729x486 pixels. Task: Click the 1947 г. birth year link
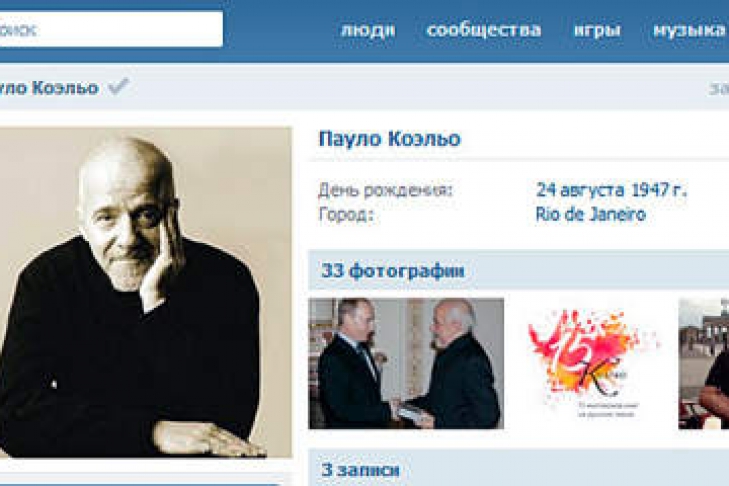coord(659,190)
